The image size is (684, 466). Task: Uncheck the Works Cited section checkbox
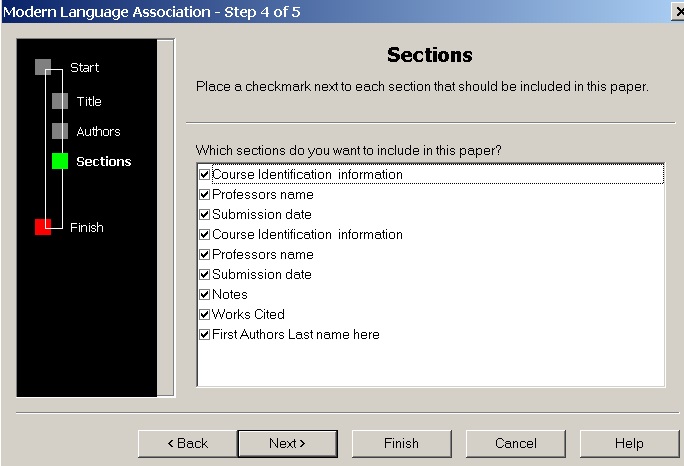click(x=204, y=315)
